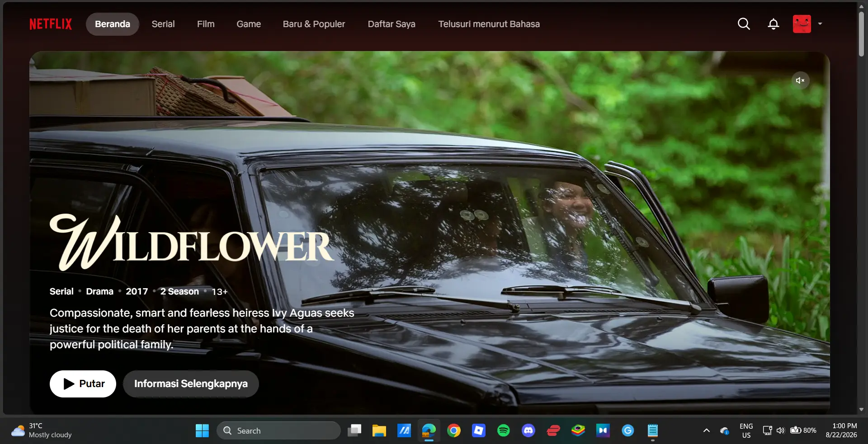
Task: Click the OneDrive cloud tray icon
Action: click(x=725, y=431)
